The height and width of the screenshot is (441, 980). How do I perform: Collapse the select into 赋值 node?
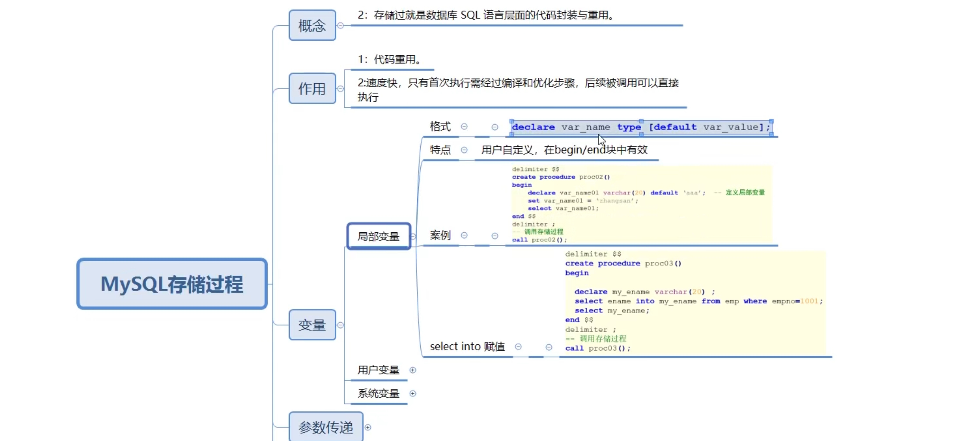pyautogui.click(x=518, y=346)
